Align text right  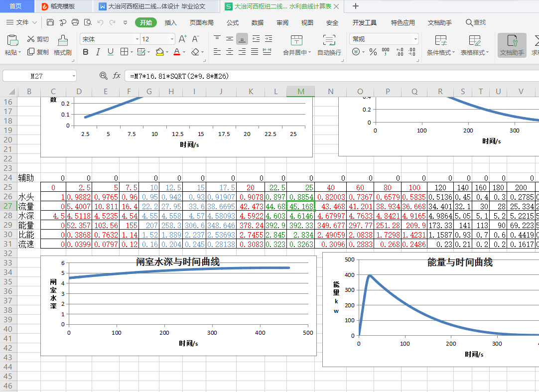pos(242,52)
